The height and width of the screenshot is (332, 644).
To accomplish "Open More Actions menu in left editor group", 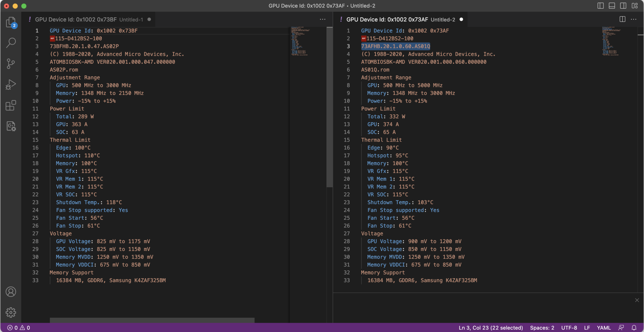I will point(323,19).
